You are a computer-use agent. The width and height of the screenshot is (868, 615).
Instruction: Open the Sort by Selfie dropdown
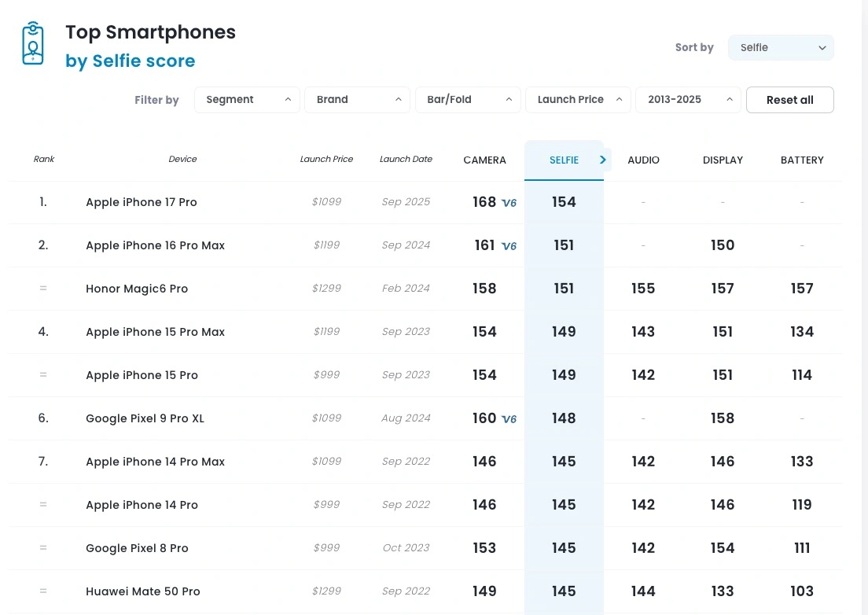[x=781, y=47]
